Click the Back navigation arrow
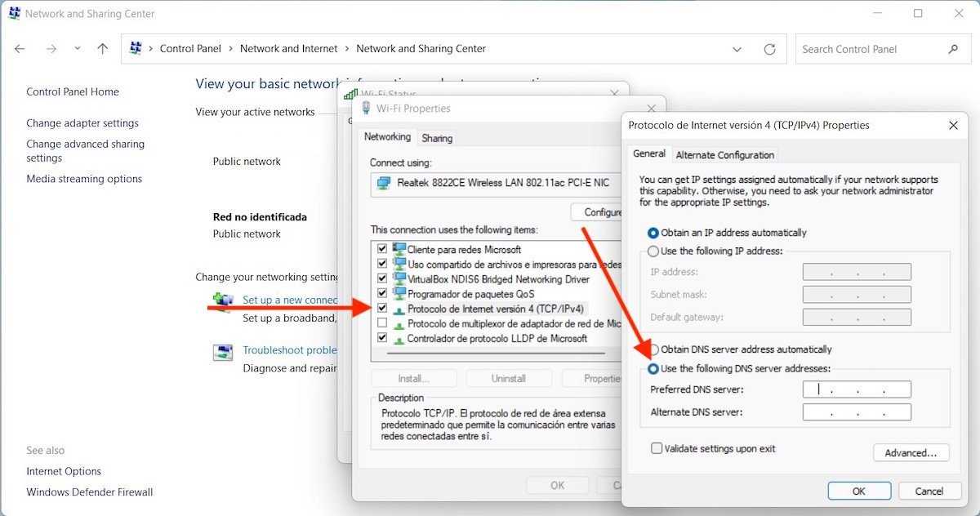Screen dimensions: 980x516 click(20, 49)
